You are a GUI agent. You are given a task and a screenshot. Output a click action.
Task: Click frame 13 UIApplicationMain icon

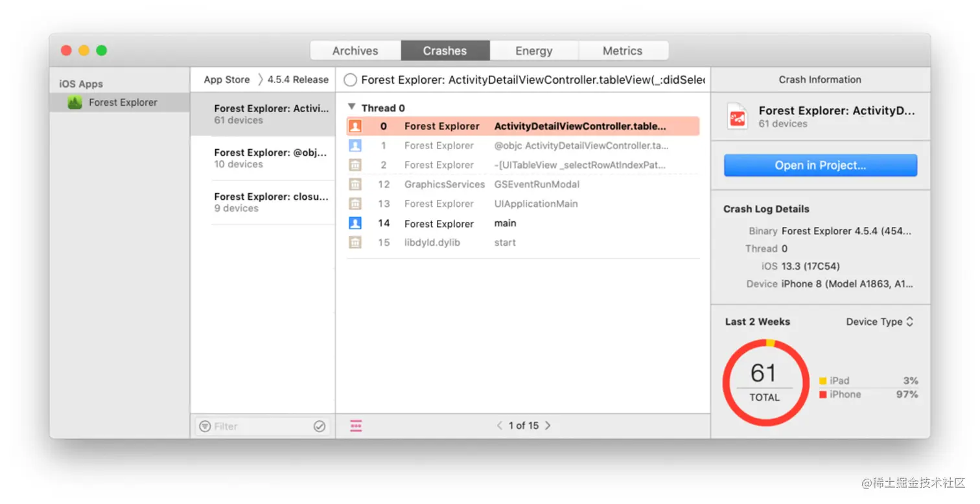[355, 204]
